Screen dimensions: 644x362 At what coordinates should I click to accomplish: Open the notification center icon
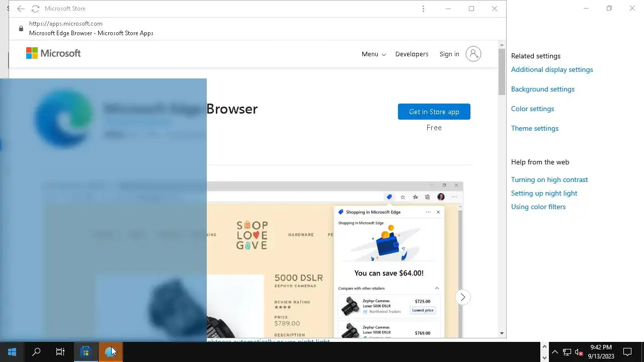627,352
